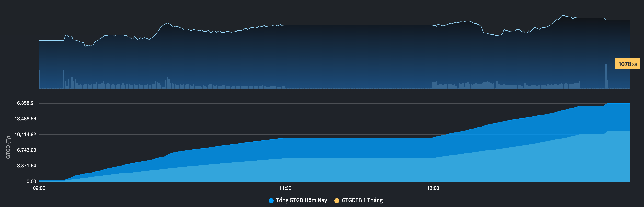Viewport: 644px width, 207px height.
Task: Click the tallest volume bar near session close
Action: [606, 76]
